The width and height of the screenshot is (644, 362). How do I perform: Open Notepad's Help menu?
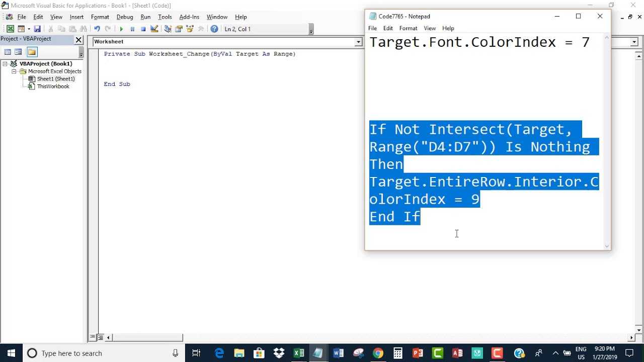tap(448, 28)
